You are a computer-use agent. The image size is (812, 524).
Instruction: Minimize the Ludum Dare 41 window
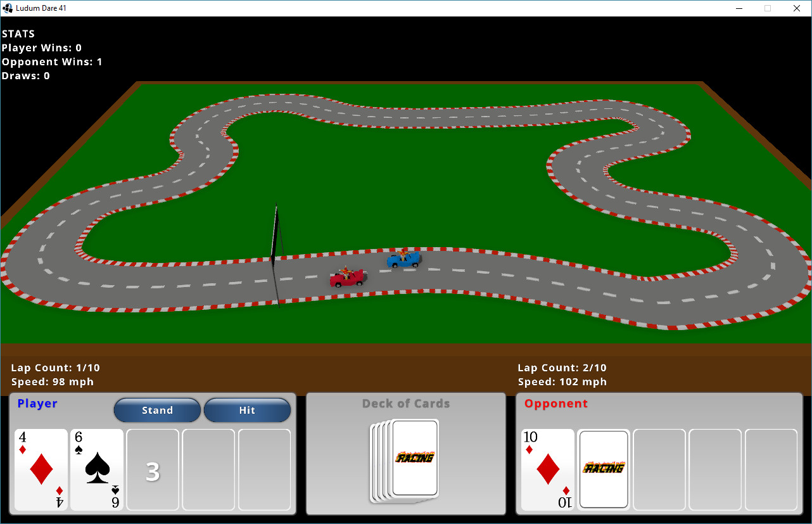pos(739,8)
